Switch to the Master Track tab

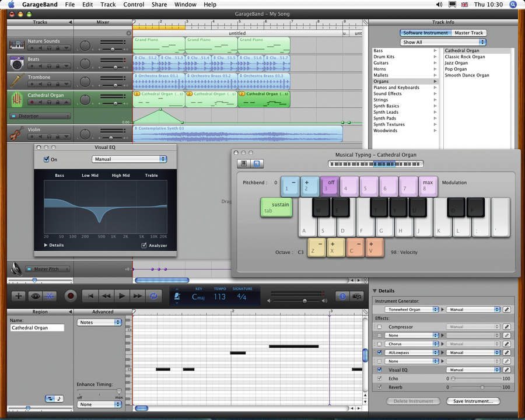pyautogui.click(x=469, y=33)
